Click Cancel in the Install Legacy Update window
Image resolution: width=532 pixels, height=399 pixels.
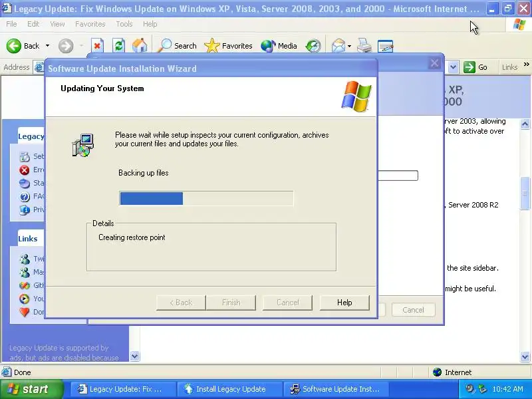point(413,310)
